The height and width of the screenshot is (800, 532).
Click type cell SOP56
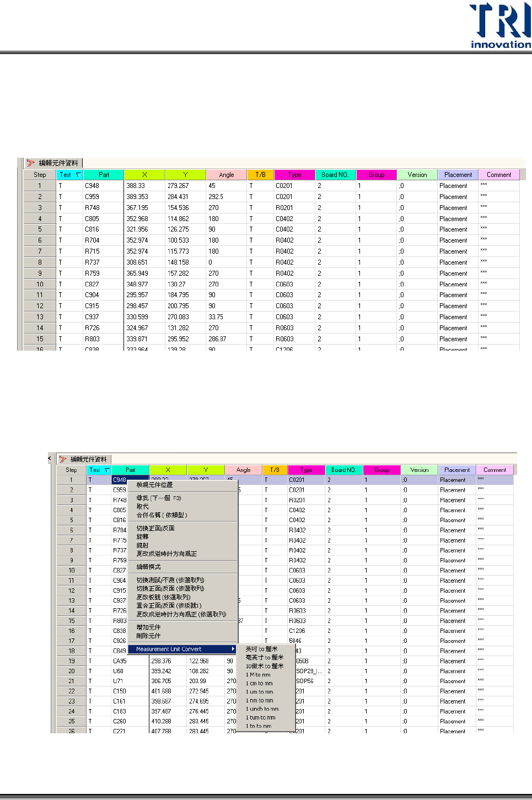pyautogui.click(x=305, y=681)
